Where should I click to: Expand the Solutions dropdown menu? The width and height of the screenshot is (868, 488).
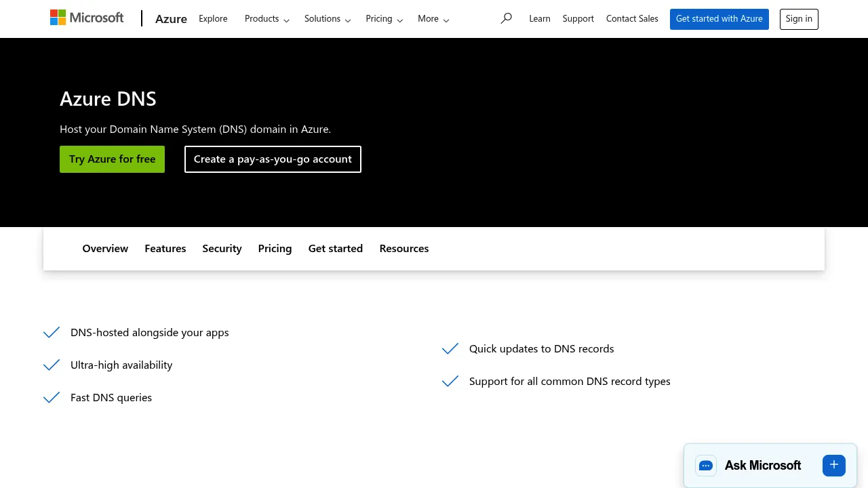pos(328,19)
